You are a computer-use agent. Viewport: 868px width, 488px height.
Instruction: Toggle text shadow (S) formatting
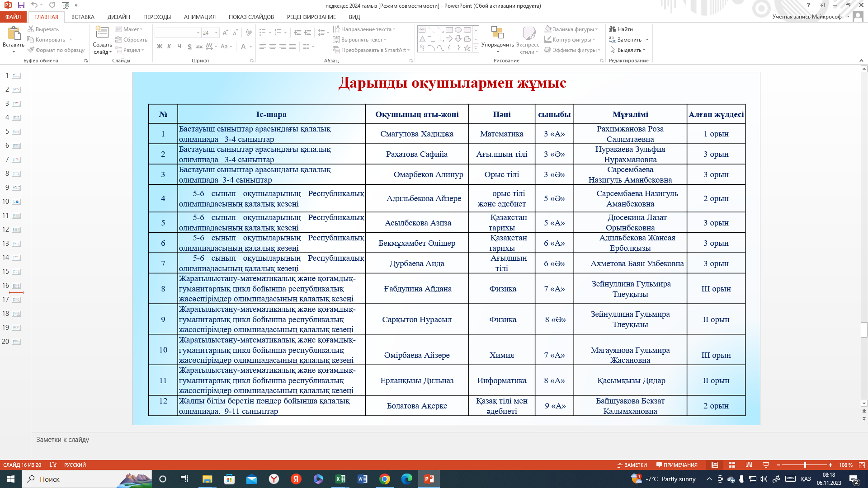pyautogui.click(x=189, y=47)
